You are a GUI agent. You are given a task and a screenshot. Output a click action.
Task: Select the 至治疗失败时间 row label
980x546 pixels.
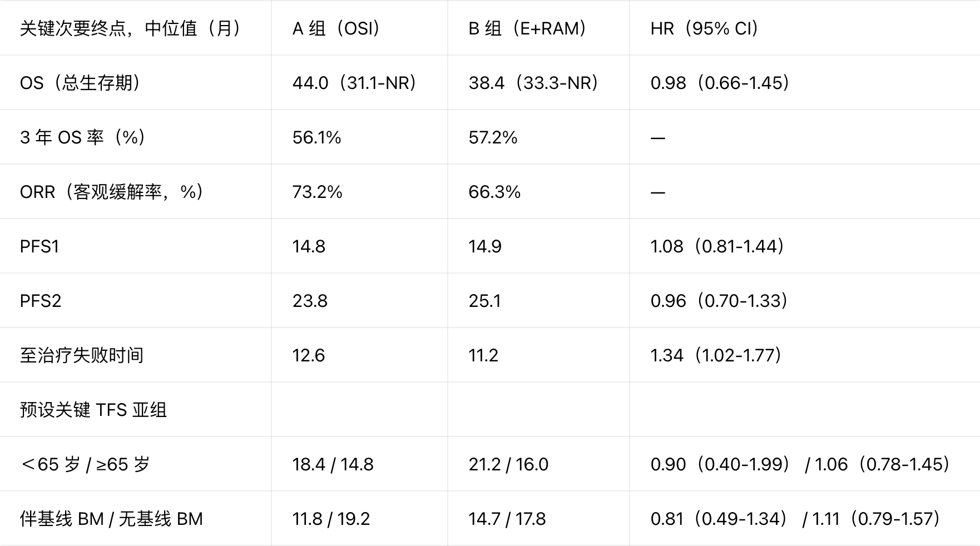82,355
